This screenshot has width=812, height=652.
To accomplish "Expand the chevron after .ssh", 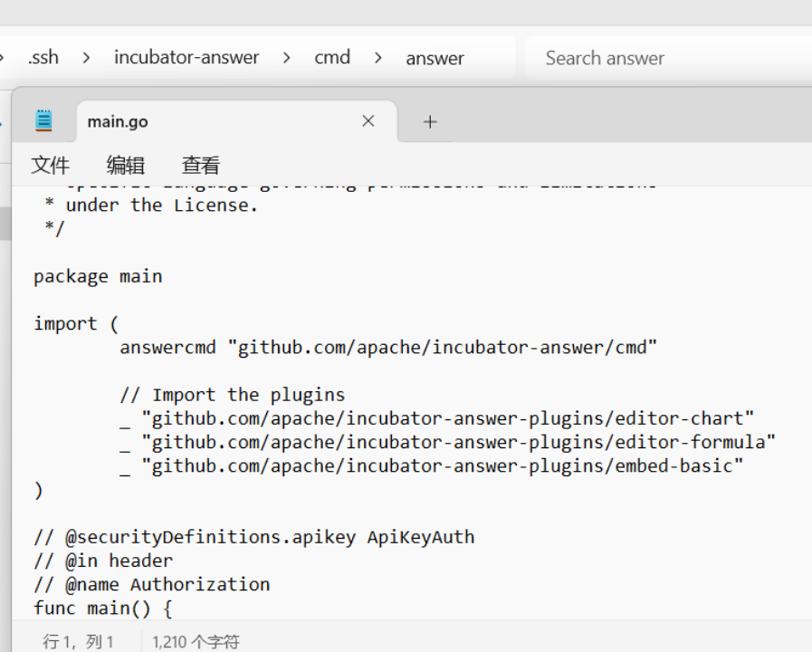I will point(86,58).
